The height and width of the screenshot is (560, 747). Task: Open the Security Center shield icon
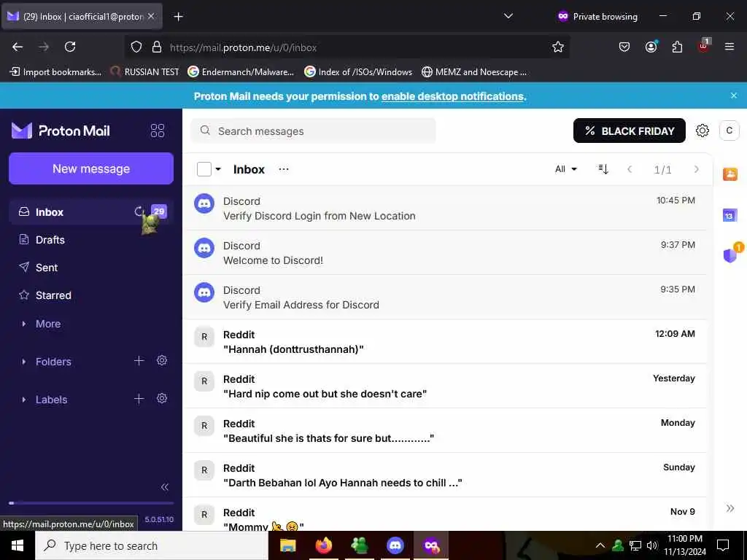(x=731, y=254)
